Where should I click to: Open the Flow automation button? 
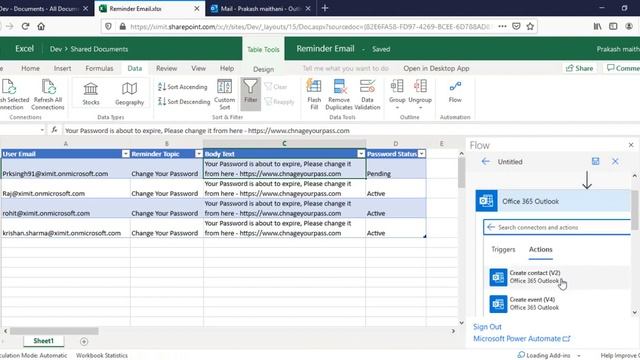[x=455, y=92]
